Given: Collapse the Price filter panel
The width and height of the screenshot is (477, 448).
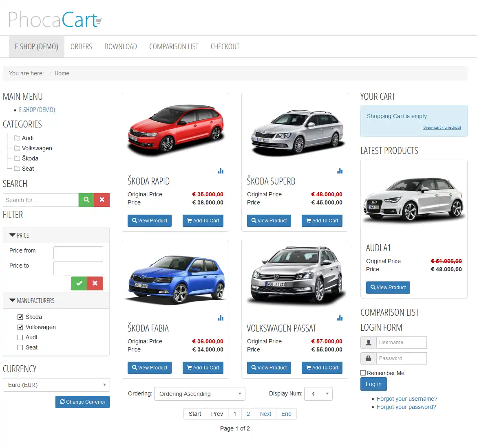Looking at the screenshot, I should [56, 235].
